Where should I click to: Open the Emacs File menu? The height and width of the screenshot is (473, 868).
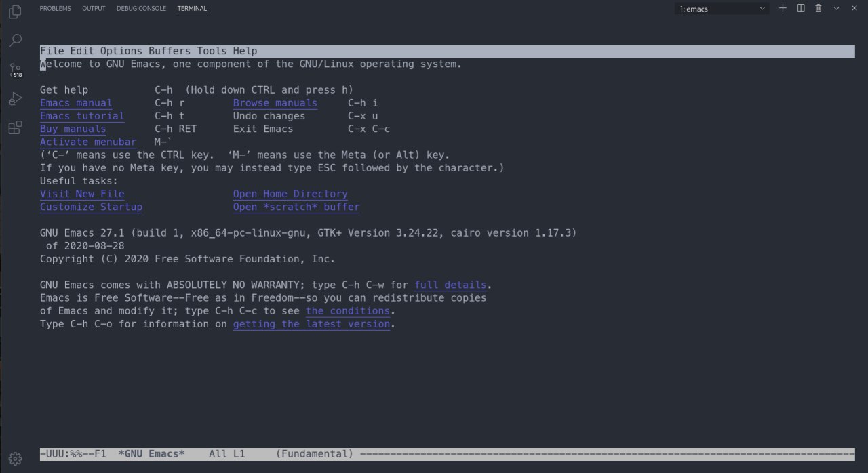(x=52, y=52)
